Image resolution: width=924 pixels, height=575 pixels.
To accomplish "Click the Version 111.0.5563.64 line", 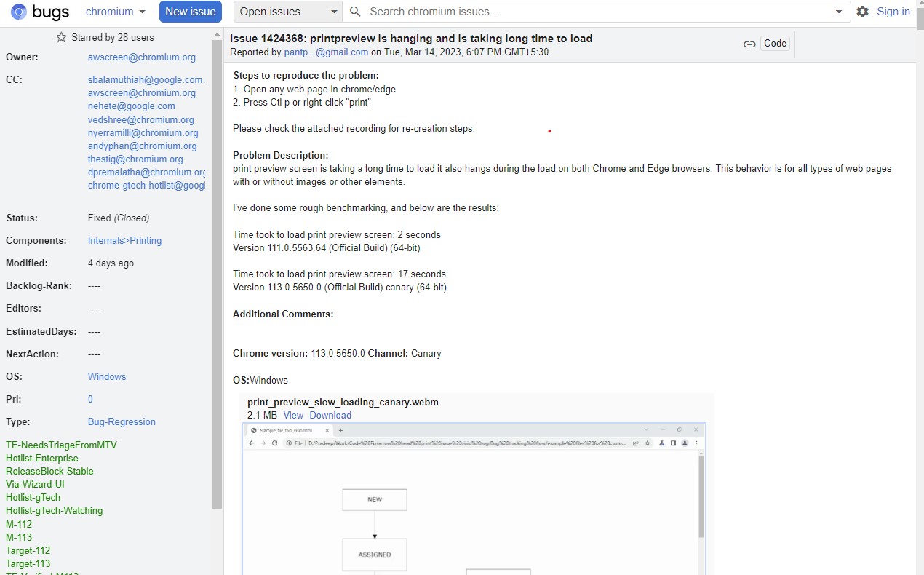I will (327, 248).
